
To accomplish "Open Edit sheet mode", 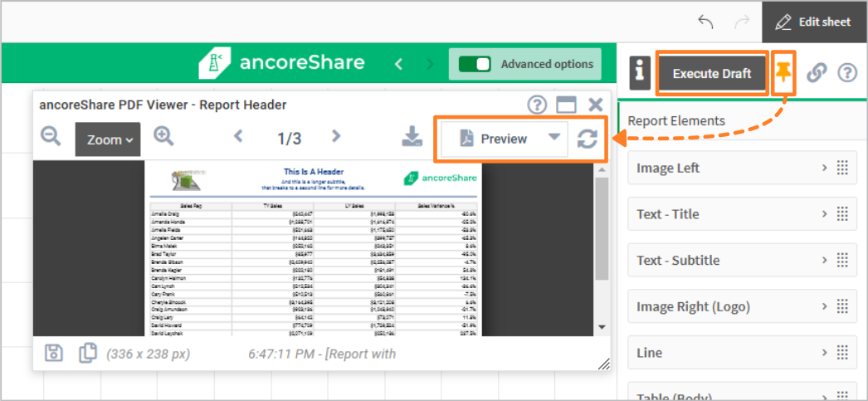I will [x=814, y=22].
